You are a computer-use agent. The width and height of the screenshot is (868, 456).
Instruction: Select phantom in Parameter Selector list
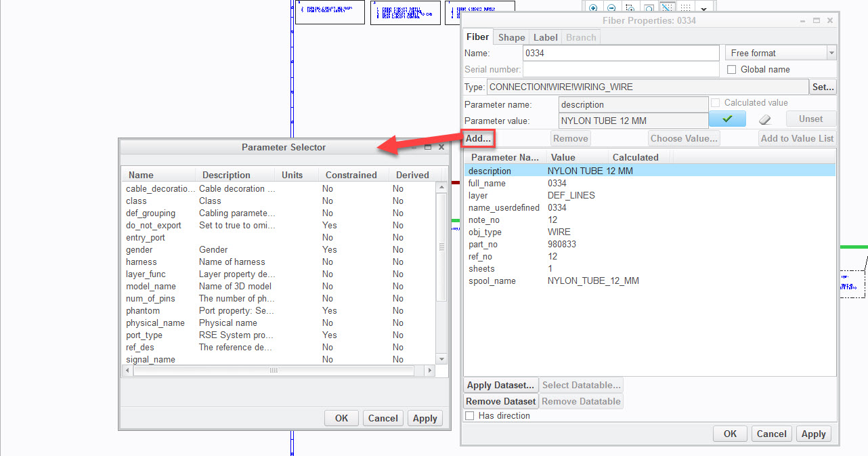pyautogui.click(x=280, y=310)
